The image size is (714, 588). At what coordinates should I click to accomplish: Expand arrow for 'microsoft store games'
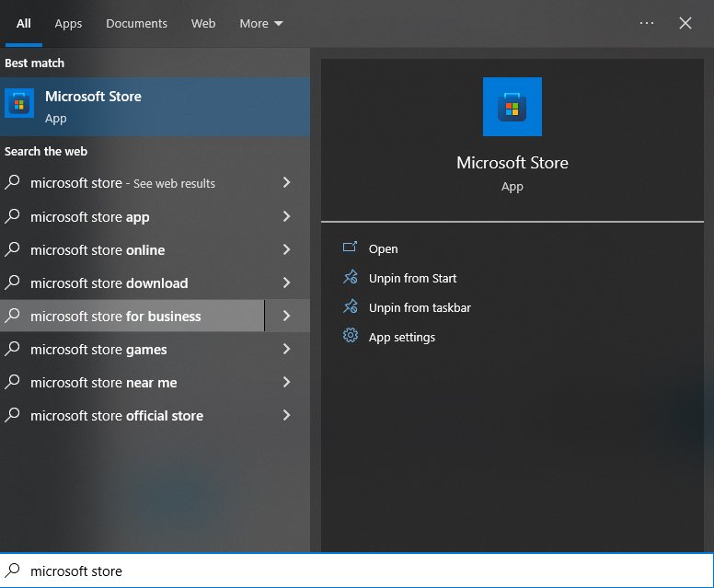point(286,349)
